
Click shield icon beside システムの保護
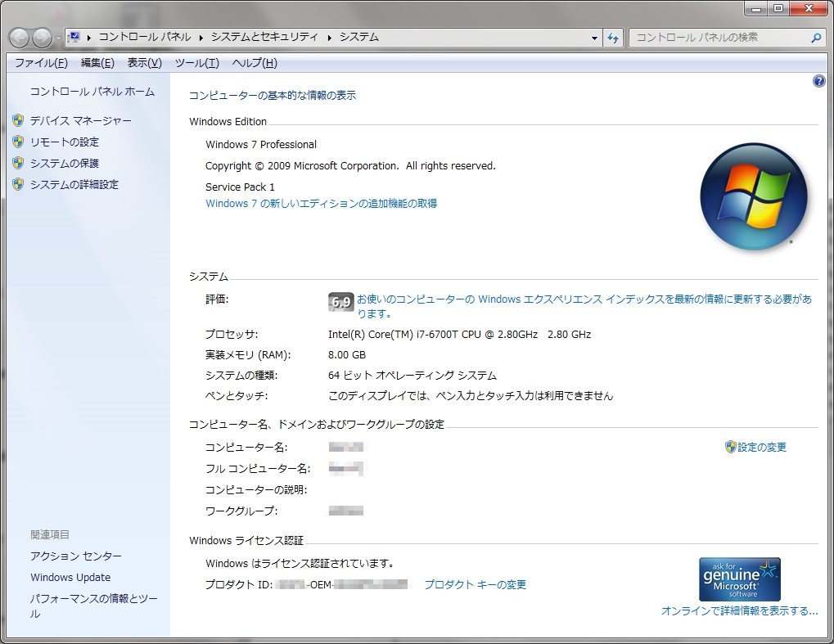(18, 164)
